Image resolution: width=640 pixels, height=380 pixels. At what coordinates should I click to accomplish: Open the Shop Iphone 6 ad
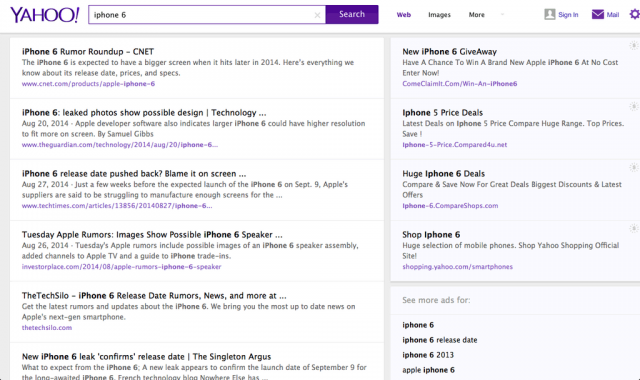[431, 235]
